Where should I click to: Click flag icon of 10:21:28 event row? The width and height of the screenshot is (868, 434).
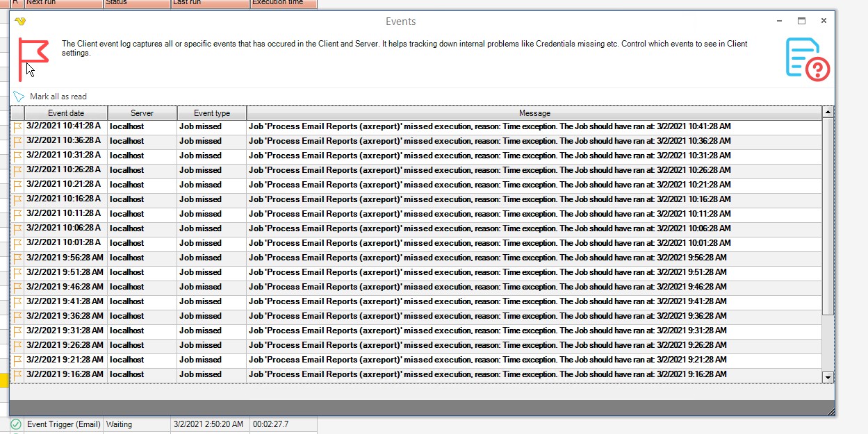(17, 185)
